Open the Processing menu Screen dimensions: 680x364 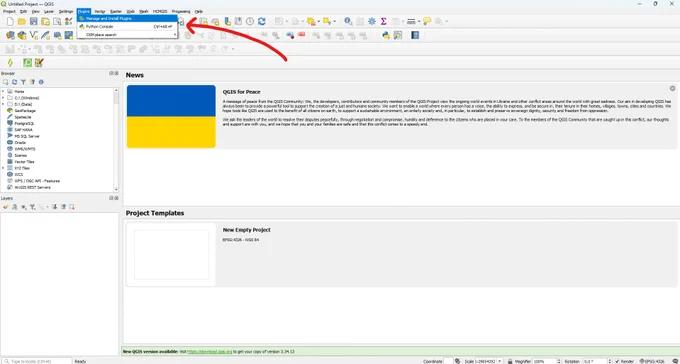(181, 11)
